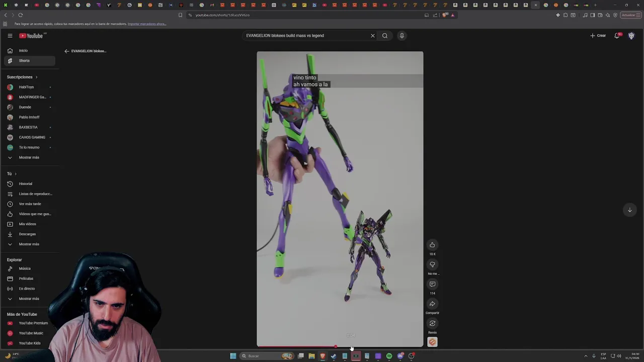
Task: Open Remix options for the Short
Action: [432, 323]
